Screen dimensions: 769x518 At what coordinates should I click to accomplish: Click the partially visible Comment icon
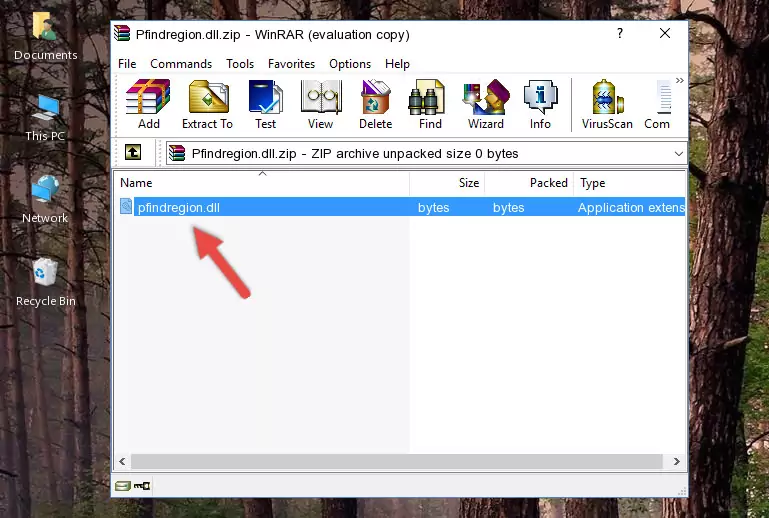(658, 104)
